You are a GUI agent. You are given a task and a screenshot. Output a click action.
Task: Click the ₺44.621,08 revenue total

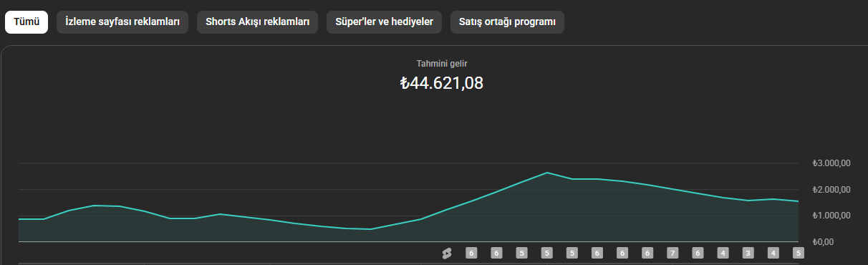tap(442, 83)
